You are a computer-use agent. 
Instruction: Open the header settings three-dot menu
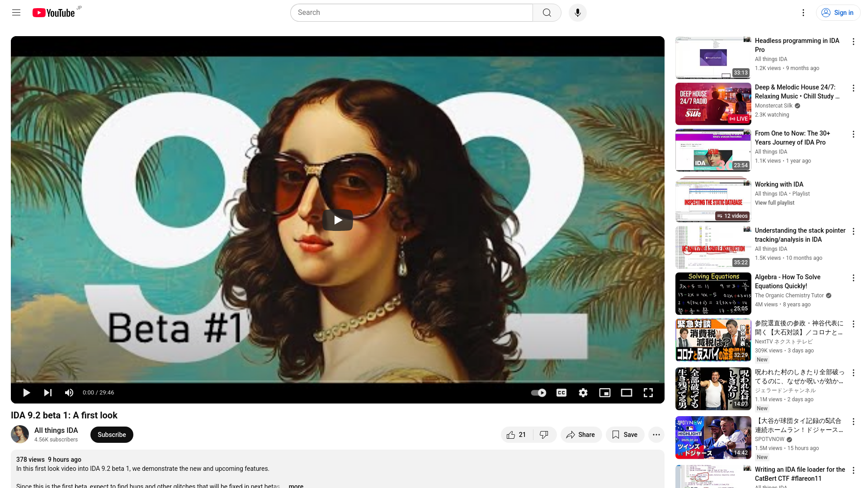point(803,13)
